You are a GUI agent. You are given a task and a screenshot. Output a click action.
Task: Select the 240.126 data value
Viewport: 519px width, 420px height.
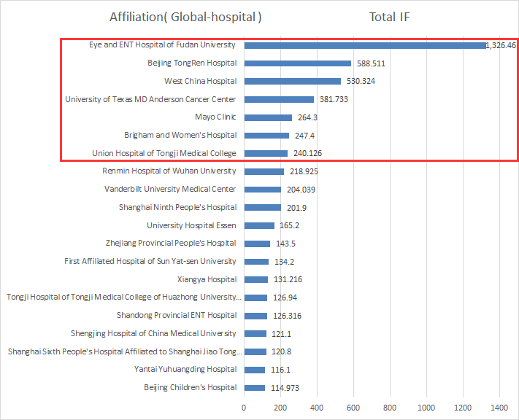[307, 153]
